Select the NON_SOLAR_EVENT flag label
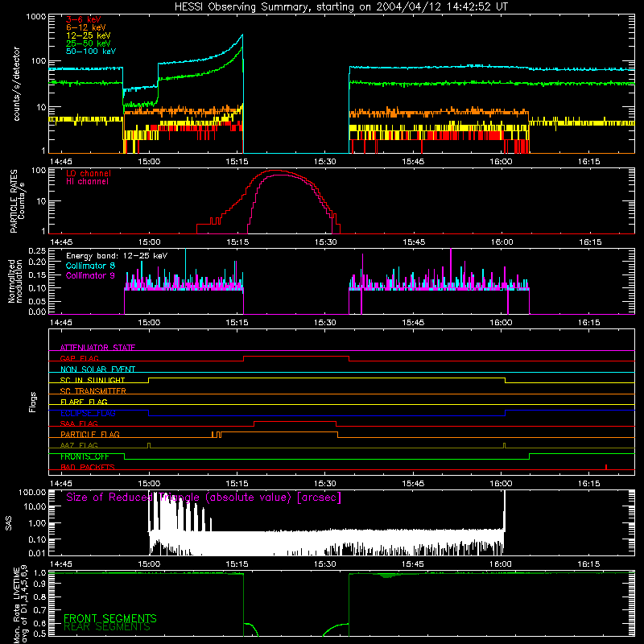Viewport: 644px width, 644px height. (x=97, y=369)
